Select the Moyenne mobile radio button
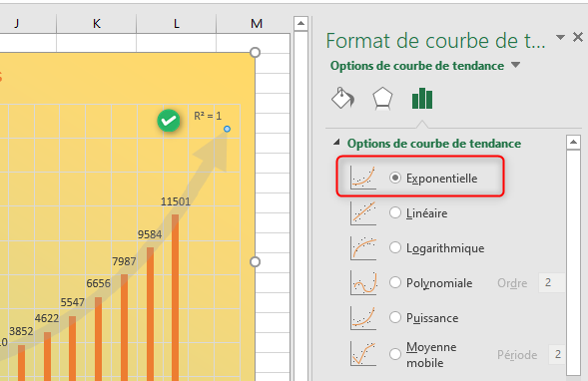 (395, 354)
